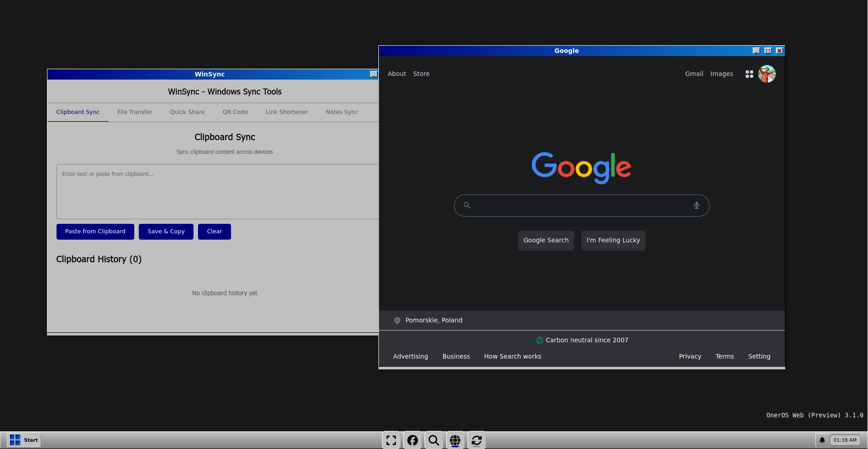Open How Search works link
The width and height of the screenshot is (868, 449).
513,357
